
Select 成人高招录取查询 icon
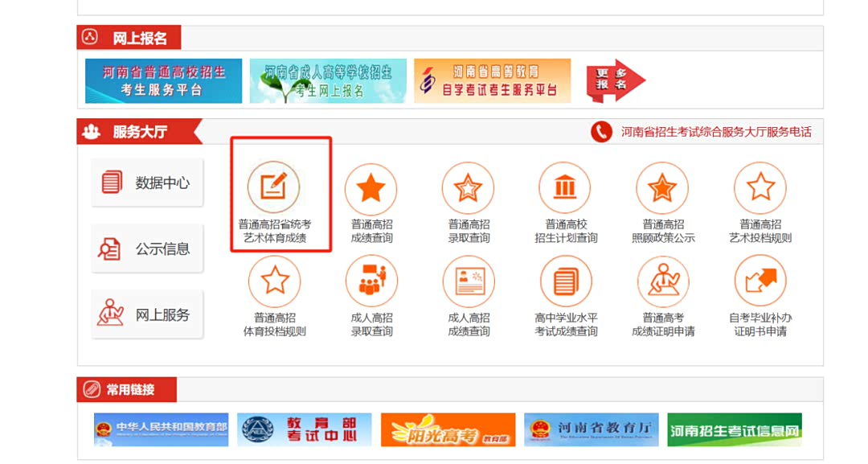[371, 281]
